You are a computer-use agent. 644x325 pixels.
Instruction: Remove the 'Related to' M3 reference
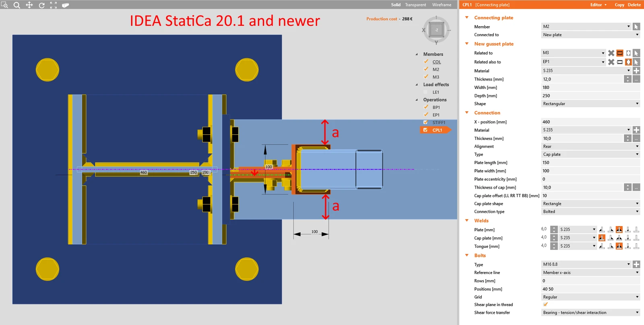pos(611,53)
